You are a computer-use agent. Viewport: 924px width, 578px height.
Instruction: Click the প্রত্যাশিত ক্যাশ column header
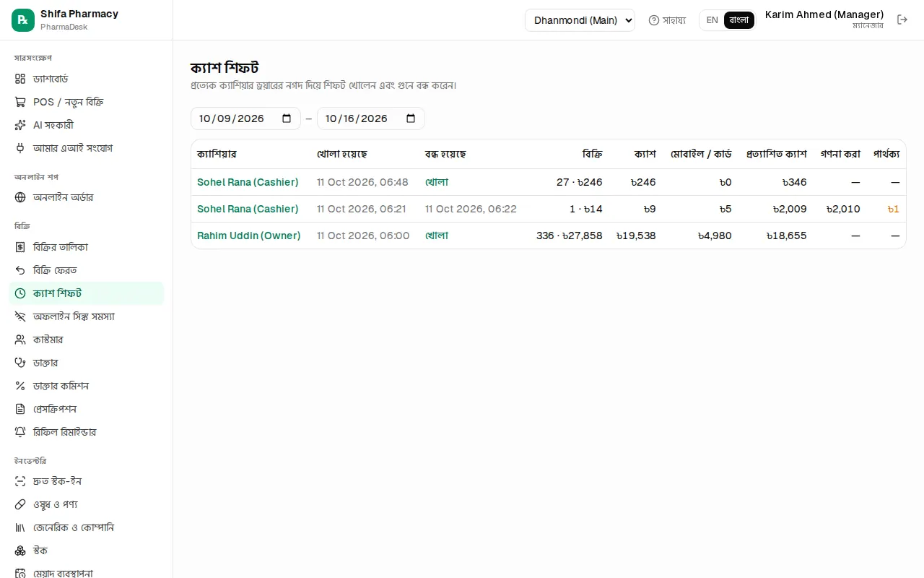tap(777, 154)
